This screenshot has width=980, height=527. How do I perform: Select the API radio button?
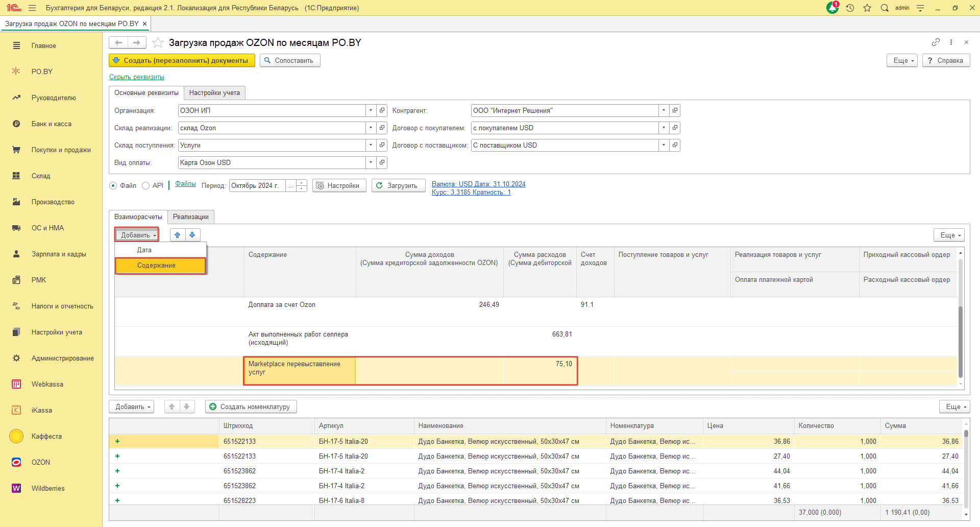(146, 186)
